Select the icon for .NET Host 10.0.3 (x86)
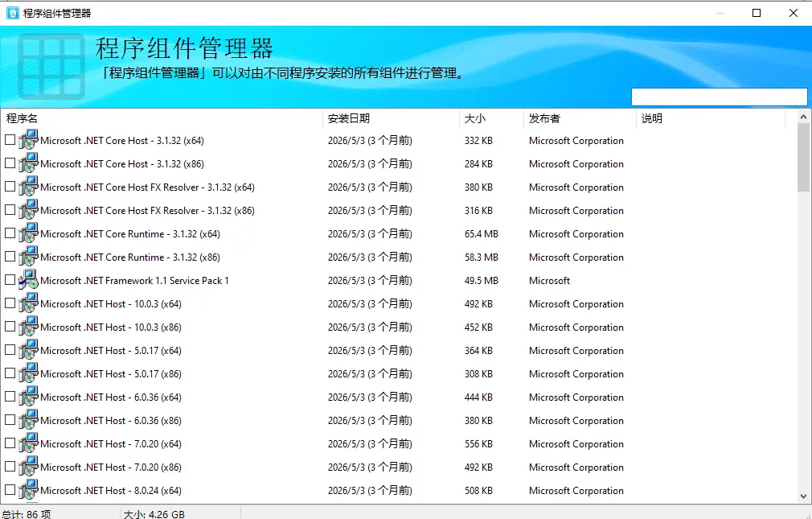Image resolution: width=812 pixels, height=519 pixels. (x=28, y=327)
